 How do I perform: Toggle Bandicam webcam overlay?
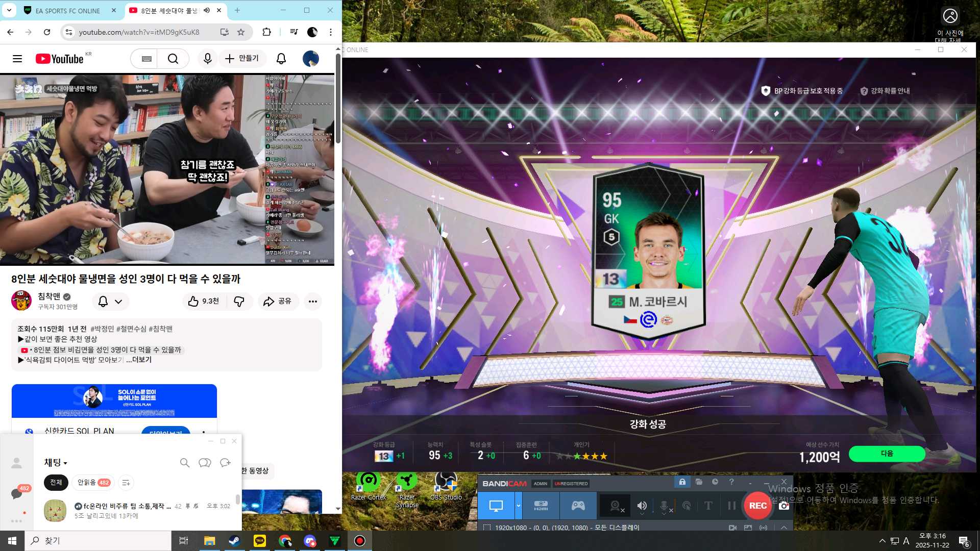pos(616,506)
